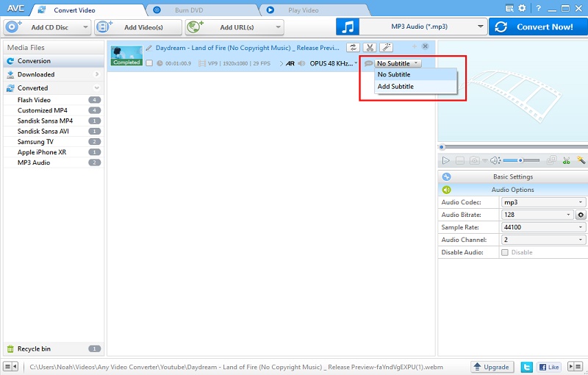588x375 pixels.
Task: Open settings with the gear icon in the title bar
Action: pos(522,8)
